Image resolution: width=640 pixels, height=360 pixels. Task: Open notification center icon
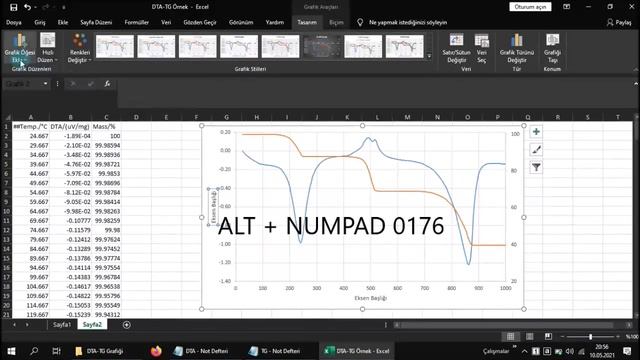pyautogui.click(x=627, y=351)
